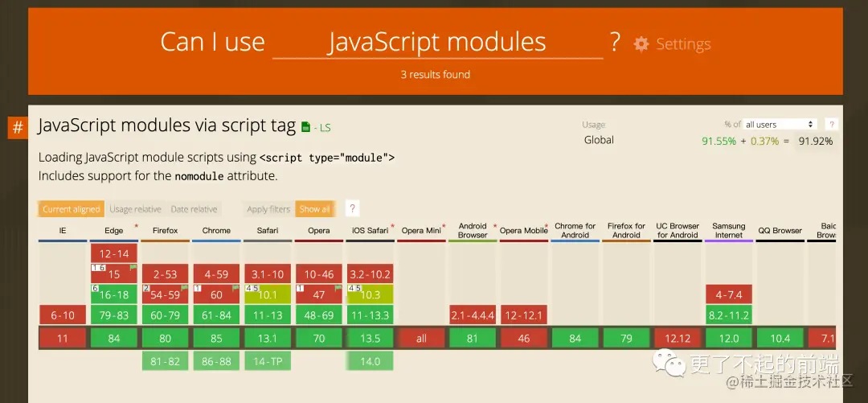Click the question mark beside filters
Screen dimensions: 868x403
[x=351, y=209]
